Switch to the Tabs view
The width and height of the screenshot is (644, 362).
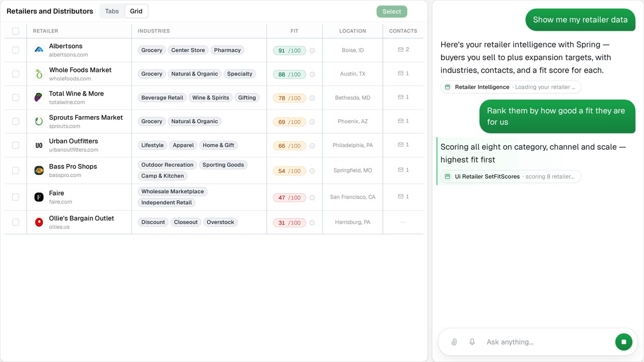(x=112, y=11)
